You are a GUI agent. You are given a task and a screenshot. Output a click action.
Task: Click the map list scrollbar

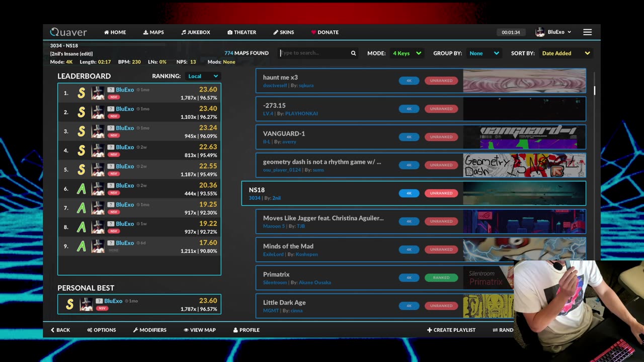coord(594,90)
